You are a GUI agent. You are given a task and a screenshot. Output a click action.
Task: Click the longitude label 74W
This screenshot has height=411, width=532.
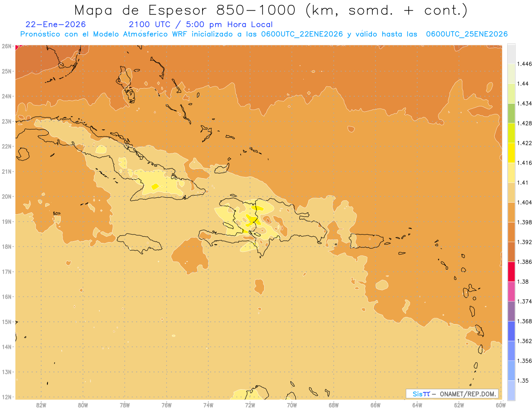click(208, 405)
